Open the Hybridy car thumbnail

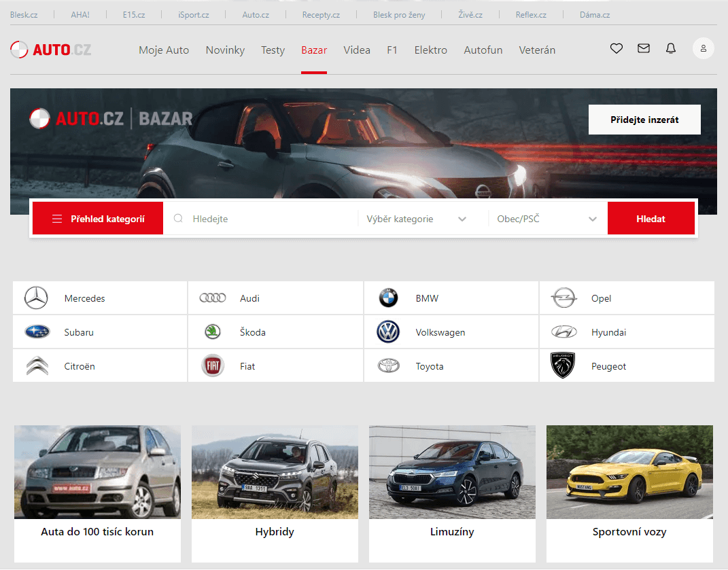tap(275, 472)
